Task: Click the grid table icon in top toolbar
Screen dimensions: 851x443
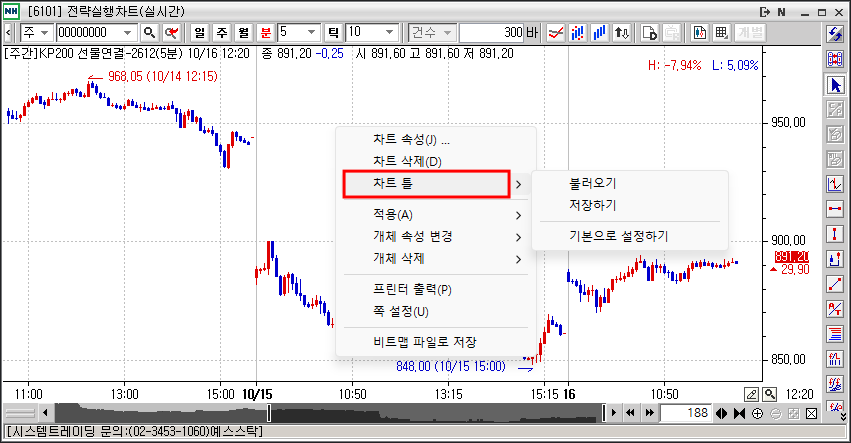Action: [721, 33]
